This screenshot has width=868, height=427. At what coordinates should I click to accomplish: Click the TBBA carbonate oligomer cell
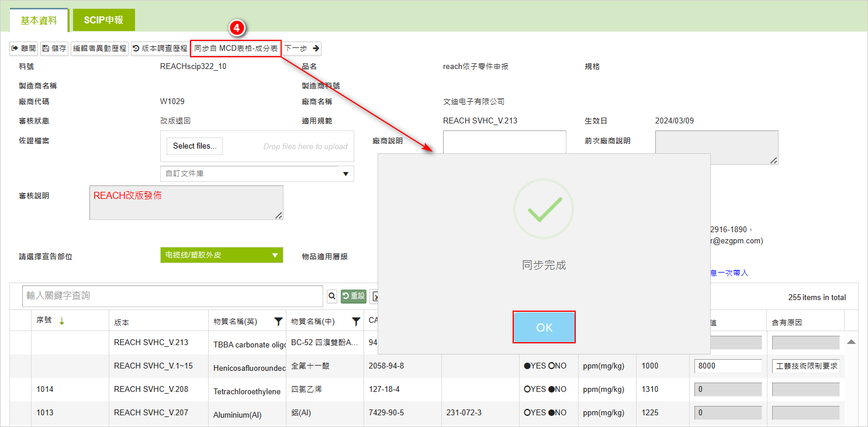tap(250, 345)
